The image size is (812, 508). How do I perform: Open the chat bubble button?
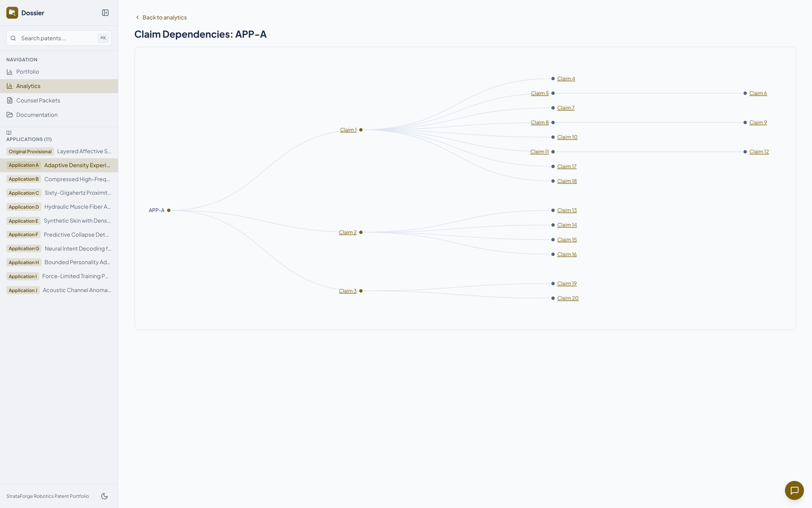coord(794,490)
